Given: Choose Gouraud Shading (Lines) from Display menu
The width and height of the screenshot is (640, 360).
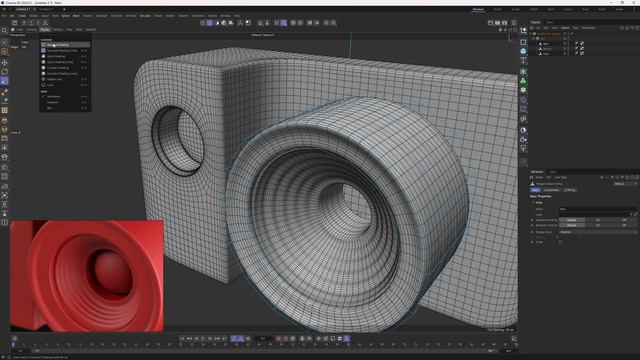Looking at the screenshot, I should (x=64, y=51).
